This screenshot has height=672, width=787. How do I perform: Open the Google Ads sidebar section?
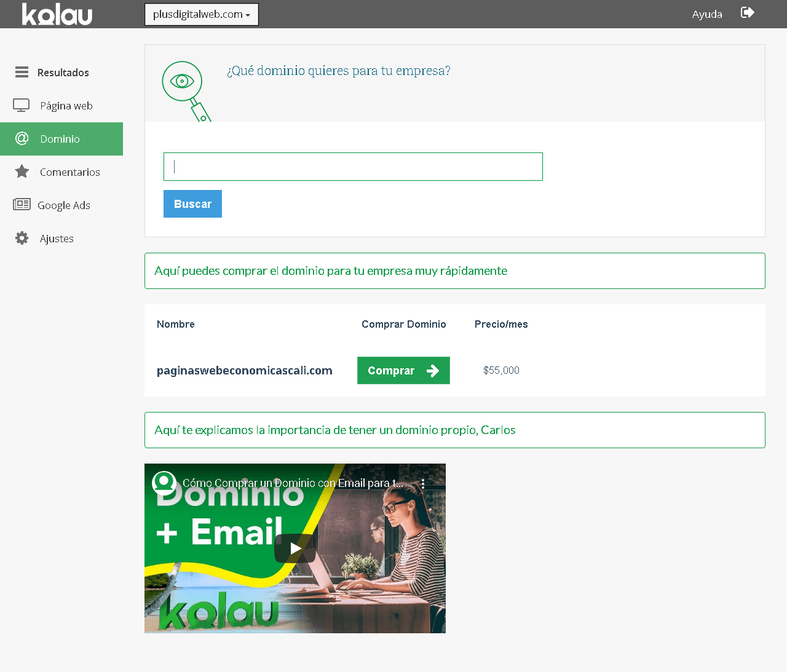(64, 205)
